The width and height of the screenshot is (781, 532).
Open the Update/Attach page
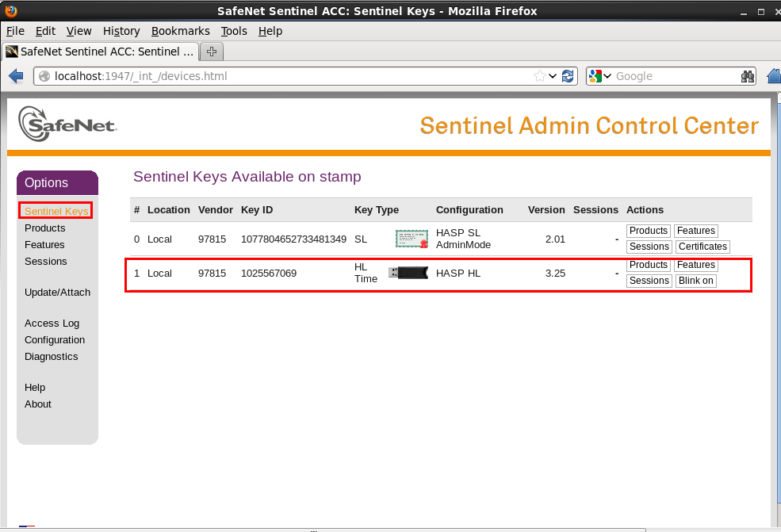57,293
